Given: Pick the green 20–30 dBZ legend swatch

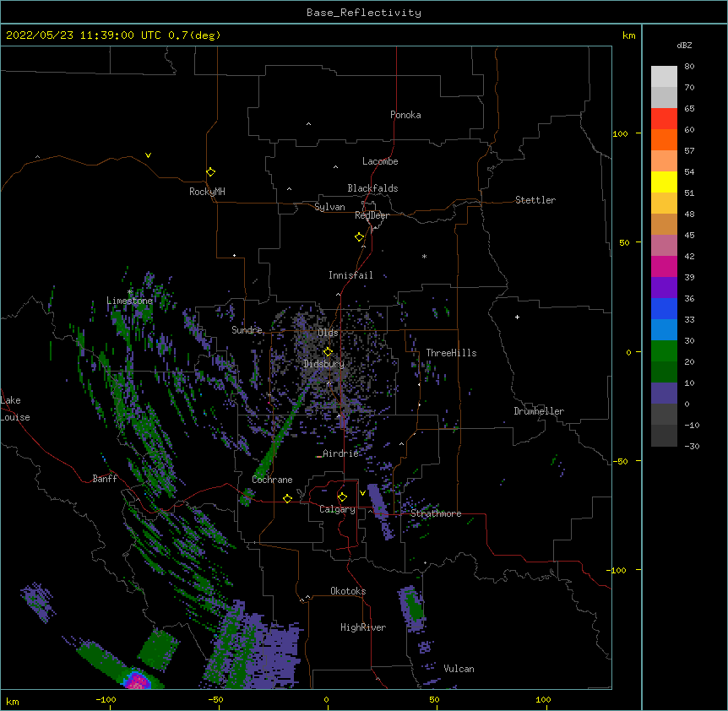Looking at the screenshot, I should click(x=664, y=351).
